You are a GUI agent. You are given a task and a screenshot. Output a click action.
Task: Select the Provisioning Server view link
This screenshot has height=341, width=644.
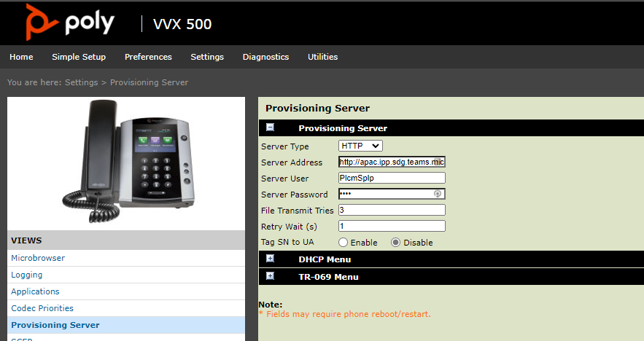point(55,325)
